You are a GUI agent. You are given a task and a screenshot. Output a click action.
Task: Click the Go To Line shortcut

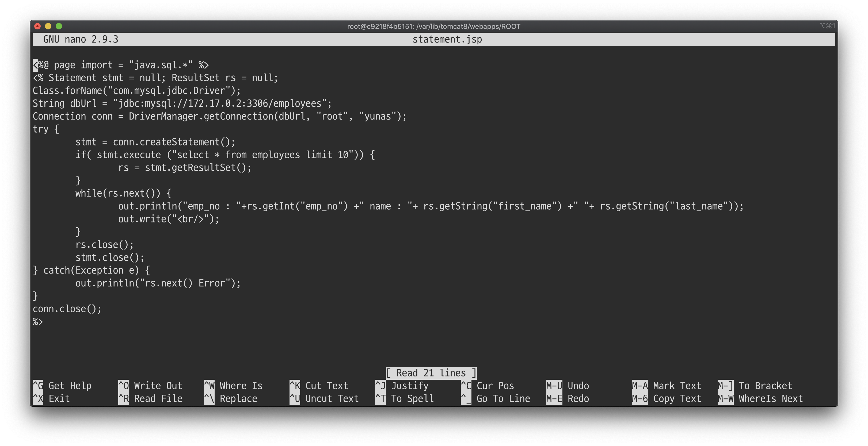pyautogui.click(x=495, y=398)
